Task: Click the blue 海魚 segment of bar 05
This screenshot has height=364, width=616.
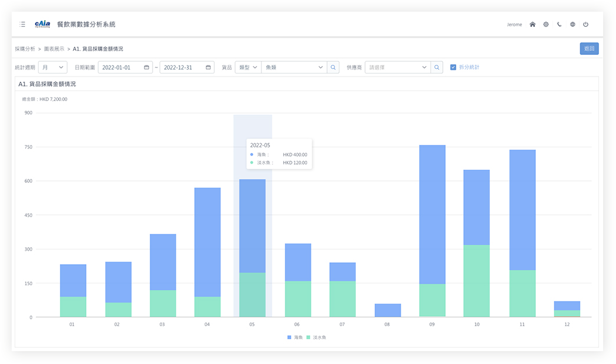Action: 252,226
